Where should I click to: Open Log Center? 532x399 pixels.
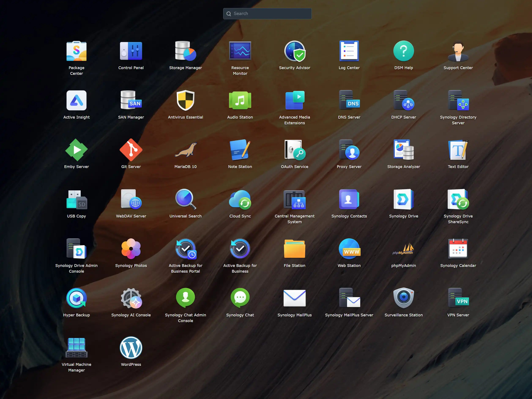tap(349, 51)
